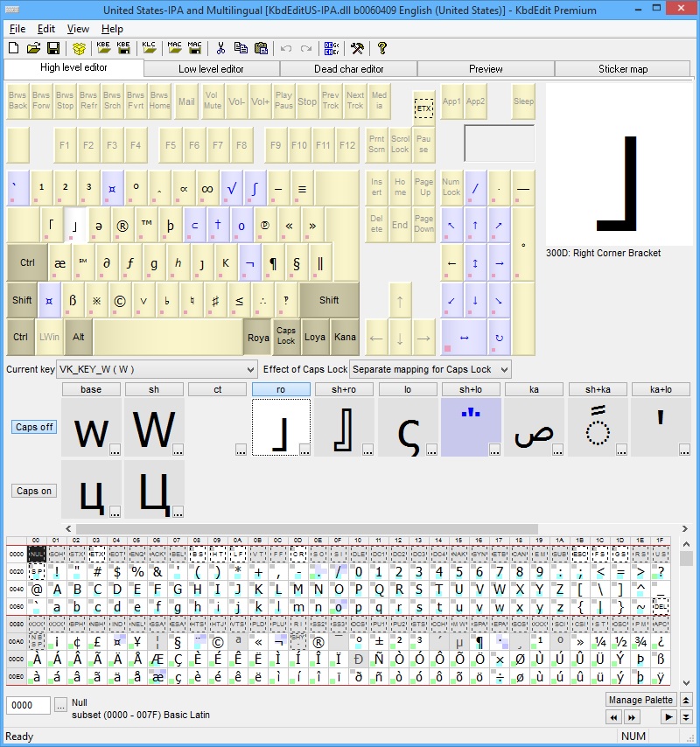Toggle the Loya modifier key

[x=315, y=338]
